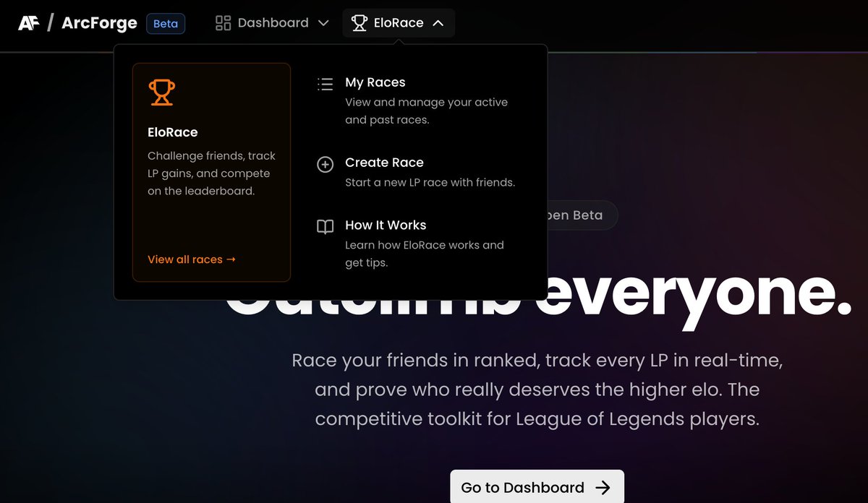Click the EloRace trophy icon in navbar

point(359,23)
